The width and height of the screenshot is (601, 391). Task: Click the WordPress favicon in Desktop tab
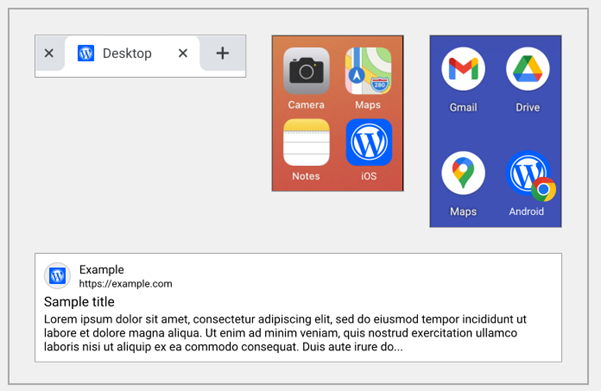click(x=86, y=53)
